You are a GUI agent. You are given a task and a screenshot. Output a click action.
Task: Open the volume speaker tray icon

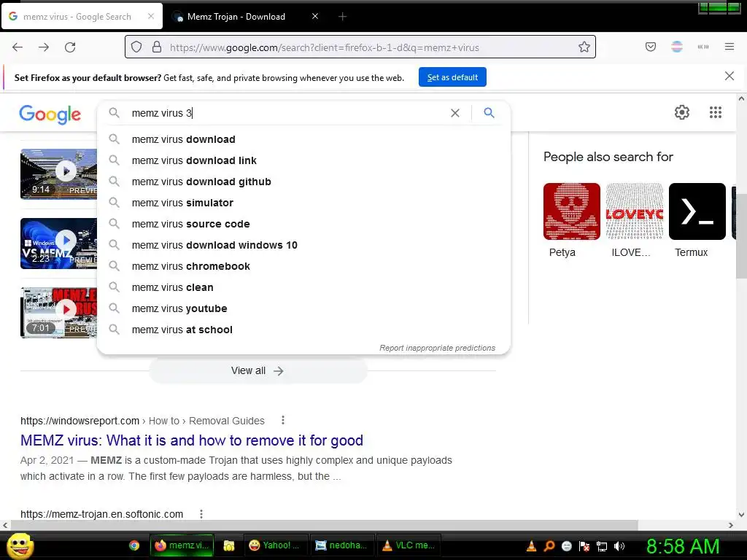pyautogui.click(x=619, y=546)
